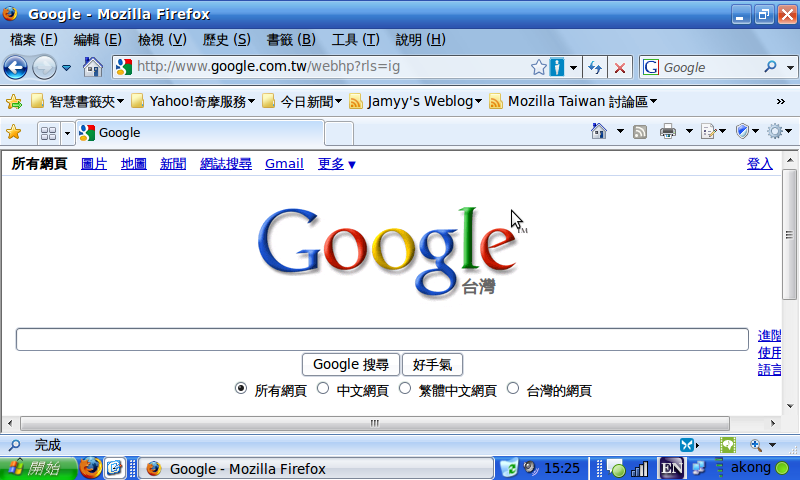Bookmark this page with the address bar star
This screenshot has height=480, width=800.
538,67
